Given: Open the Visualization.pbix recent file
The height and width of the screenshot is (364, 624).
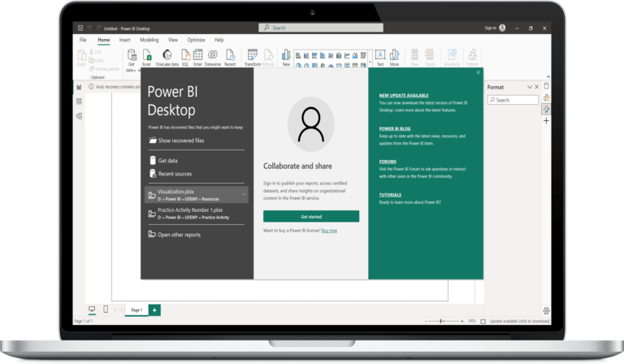Looking at the screenshot, I should point(197,195).
